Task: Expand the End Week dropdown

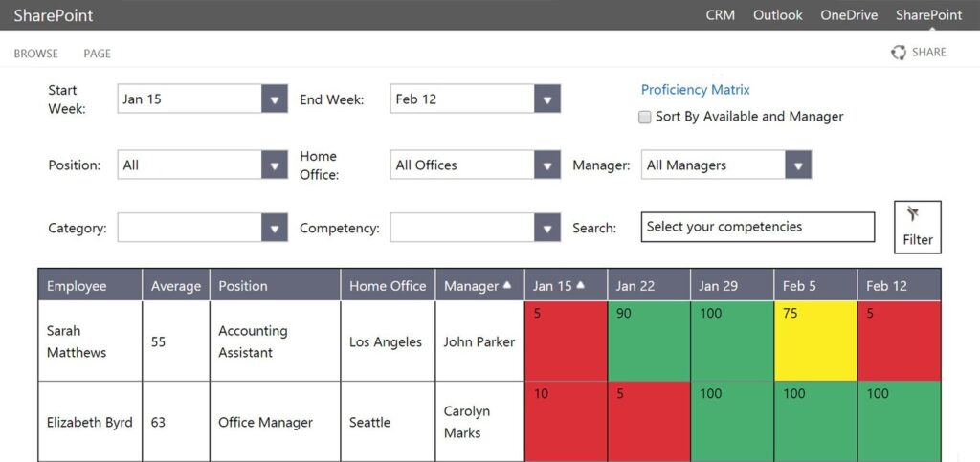Action: 546,99
